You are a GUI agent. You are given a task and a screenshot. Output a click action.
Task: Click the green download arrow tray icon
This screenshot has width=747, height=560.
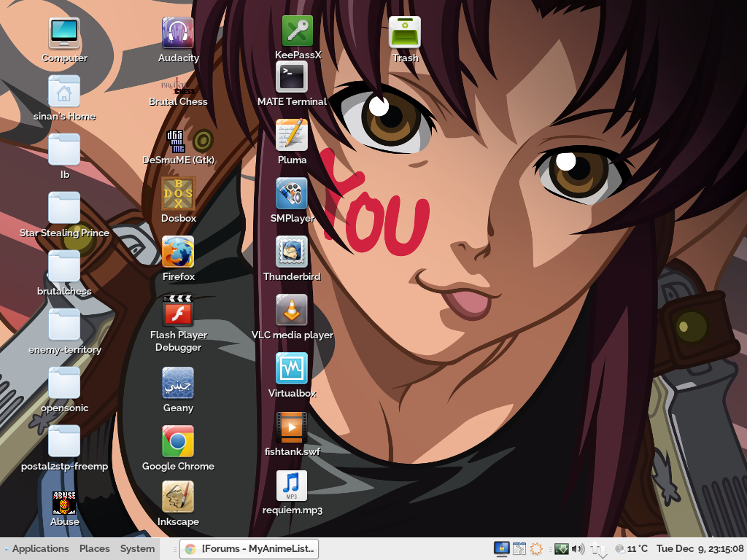pyautogui.click(x=561, y=549)
